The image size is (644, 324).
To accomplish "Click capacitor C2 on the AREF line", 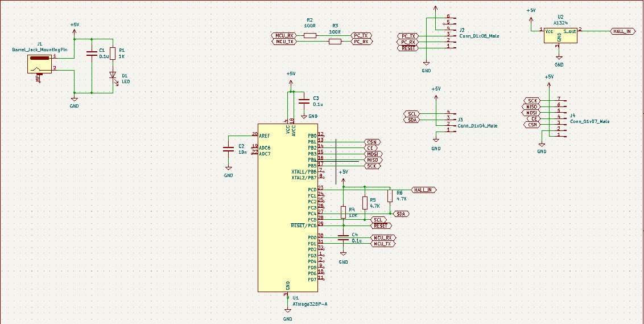I will (x=228, y=149).
